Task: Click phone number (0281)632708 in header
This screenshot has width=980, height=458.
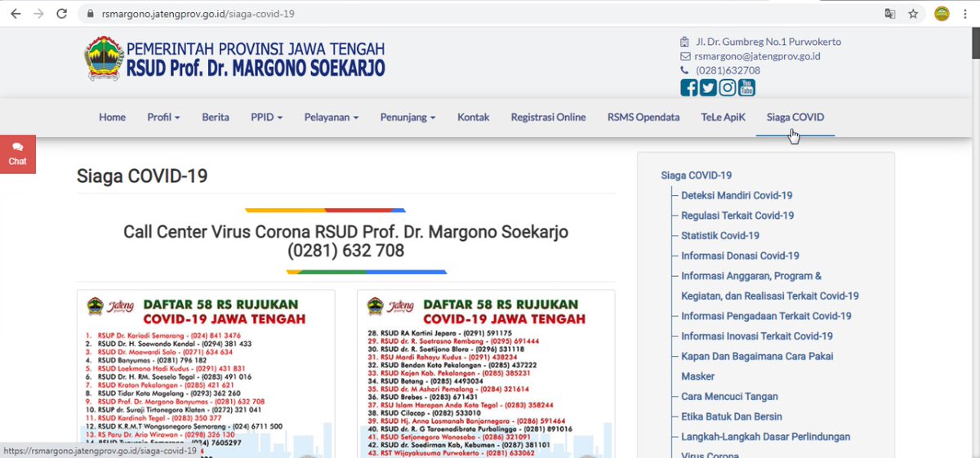Action: click(x=728, y=71)
